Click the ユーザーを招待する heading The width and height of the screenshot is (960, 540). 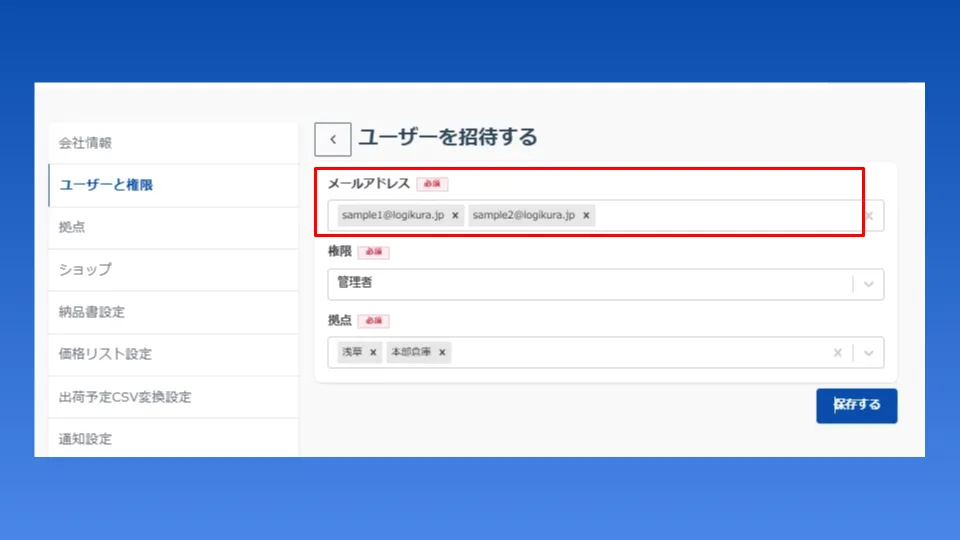(x=448, y=137)
